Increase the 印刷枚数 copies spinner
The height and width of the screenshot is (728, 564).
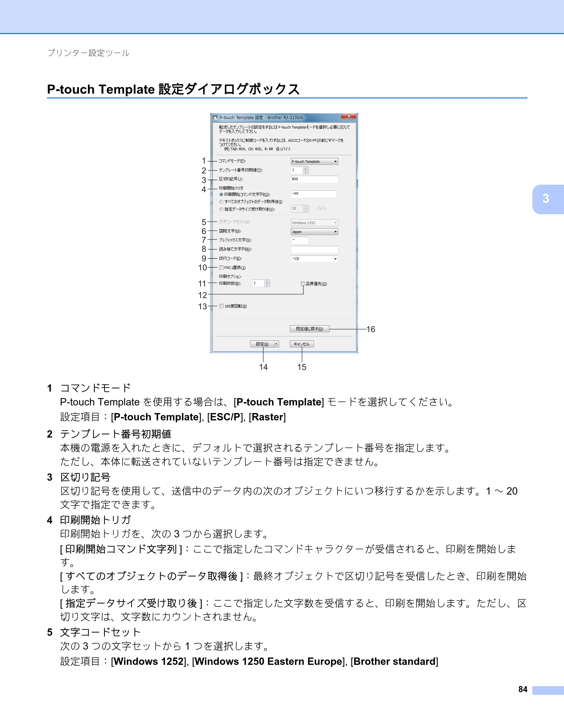click(267, 282)
